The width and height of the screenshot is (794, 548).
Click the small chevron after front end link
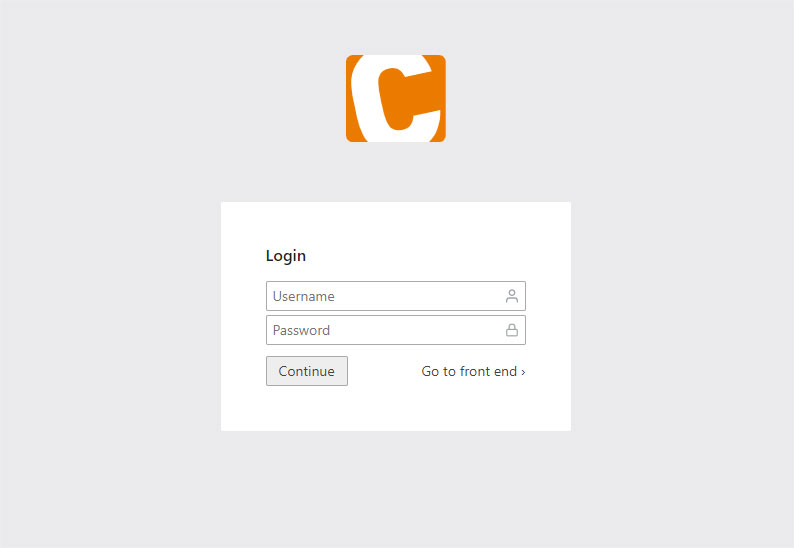tap(523, 372)
